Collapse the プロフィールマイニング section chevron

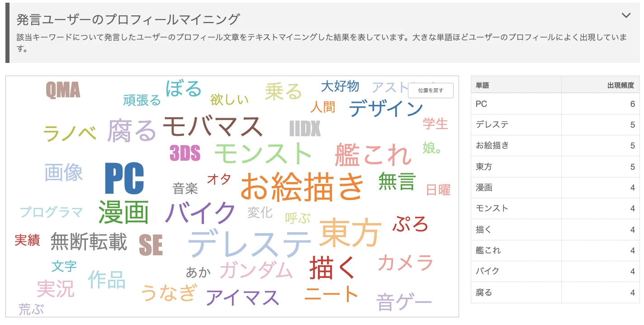pyautogui.click(x=626, y=15)
